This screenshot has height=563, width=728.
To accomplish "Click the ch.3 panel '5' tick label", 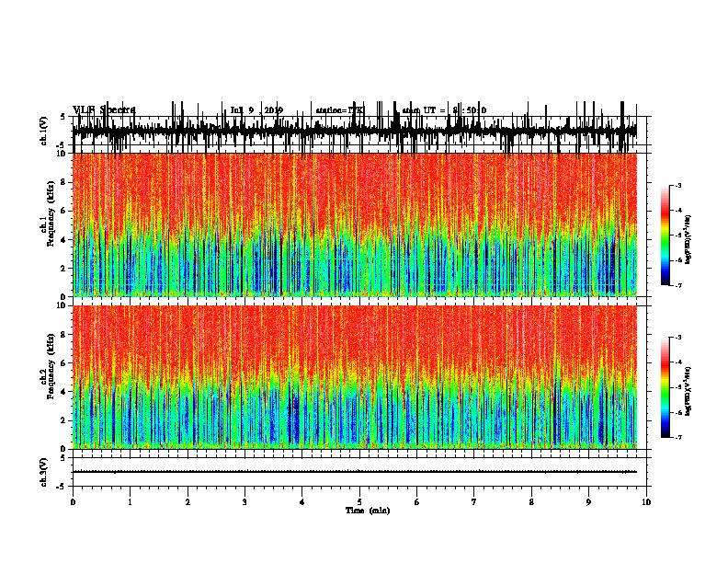I will [x=64, y=458].
